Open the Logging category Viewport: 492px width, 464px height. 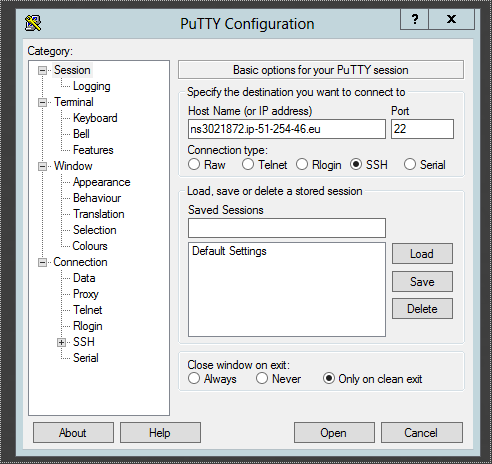92,86
